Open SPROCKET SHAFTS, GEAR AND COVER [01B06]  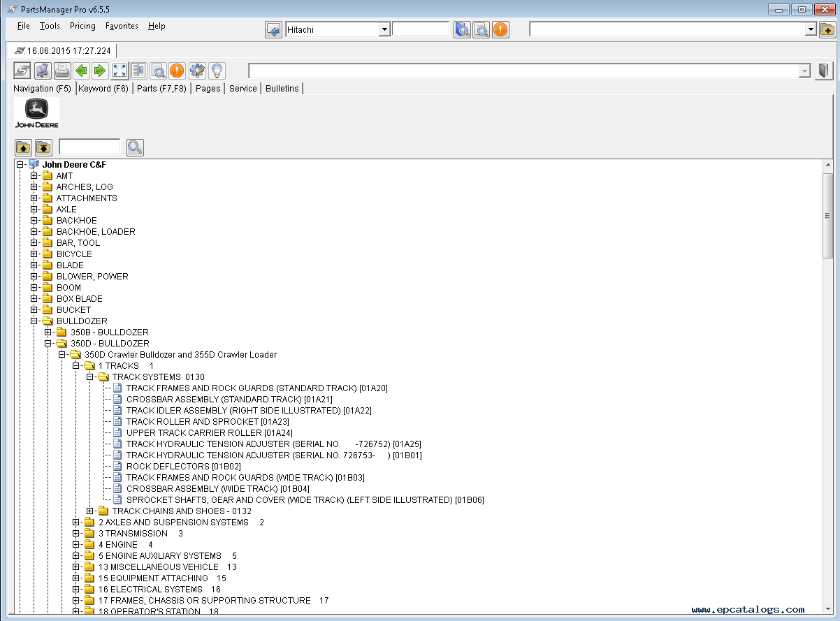pyautogui.click(x=305, y=500)
